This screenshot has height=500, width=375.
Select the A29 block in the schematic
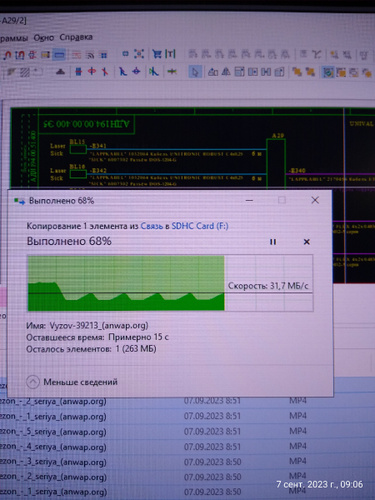[x=276, y=163]
